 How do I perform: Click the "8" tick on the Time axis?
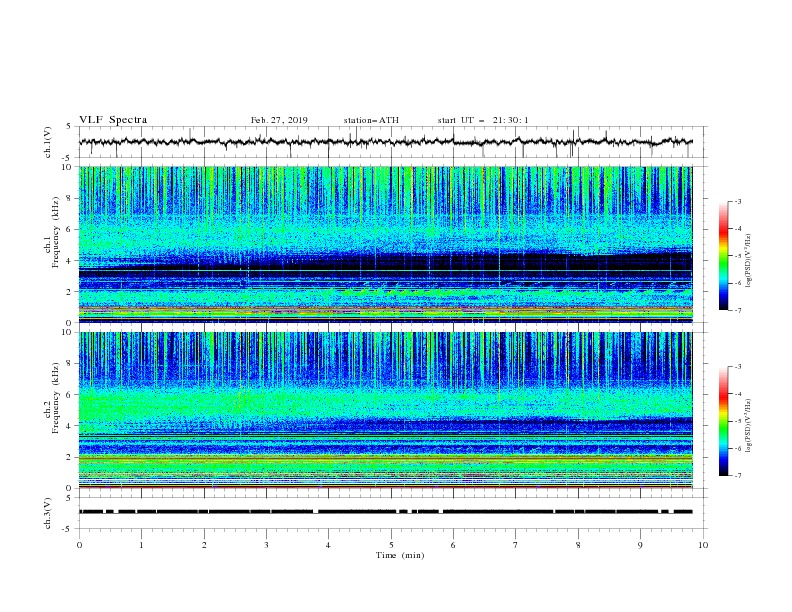pos(578,545)
